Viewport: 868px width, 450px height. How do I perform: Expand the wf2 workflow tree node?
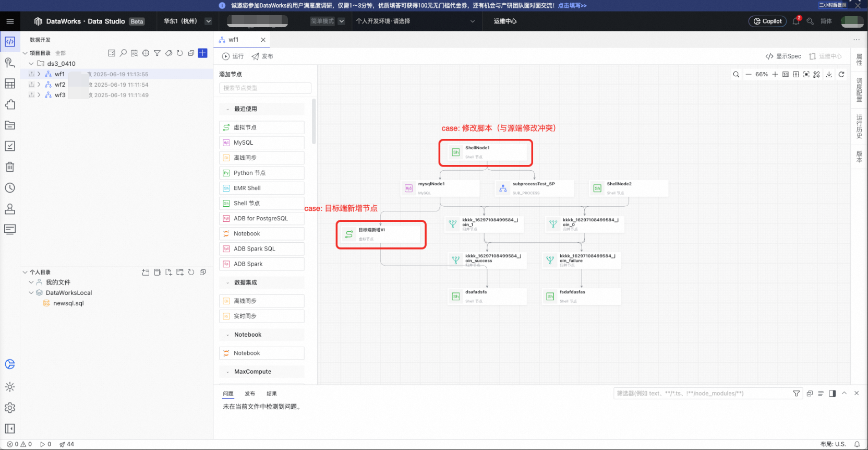[39, 85]
